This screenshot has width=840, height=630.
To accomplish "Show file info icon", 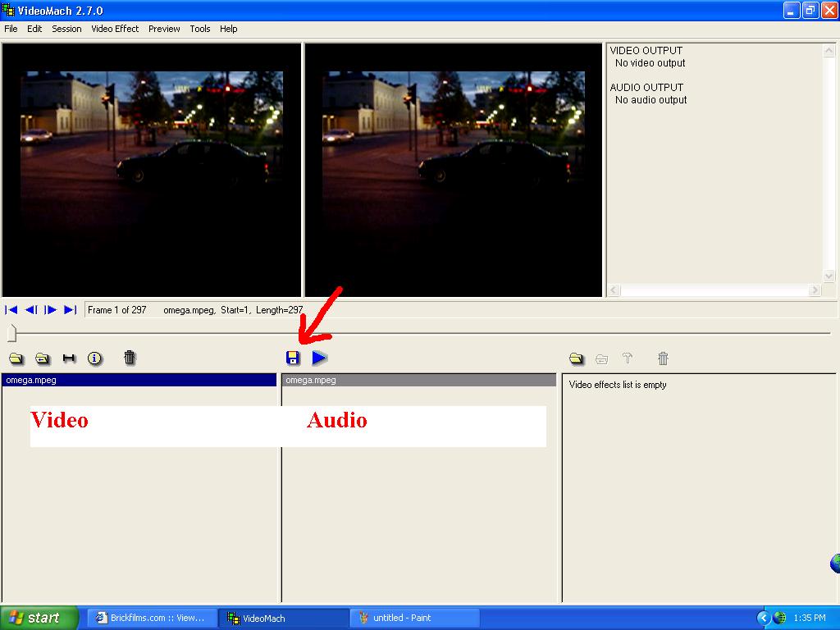I will [x=95, y=358].
